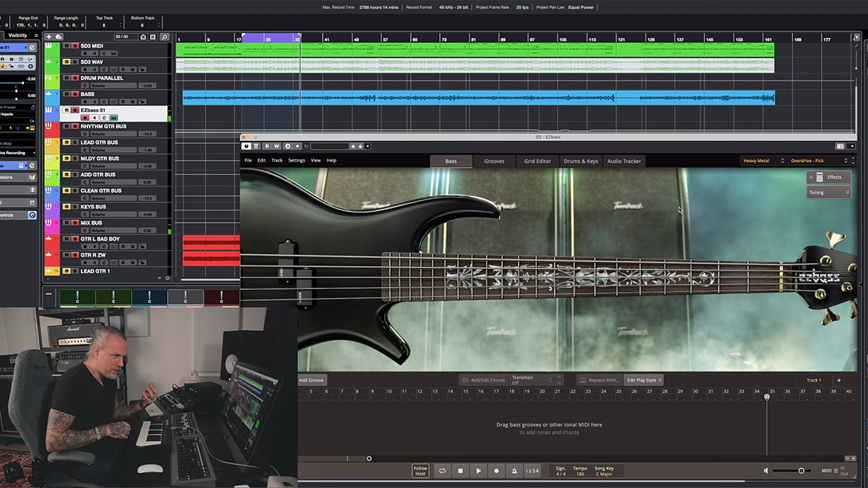Image resolution: width=868 pixels, height=488 pixels.
Task: Toggle the plugin Write automation W button
Action: point(277,146)
